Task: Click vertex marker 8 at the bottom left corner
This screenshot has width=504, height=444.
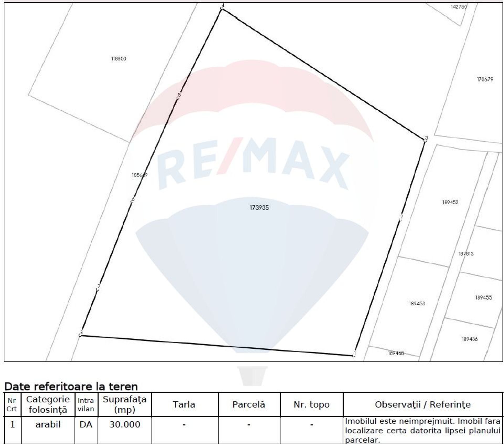Action: coord(80,335)
